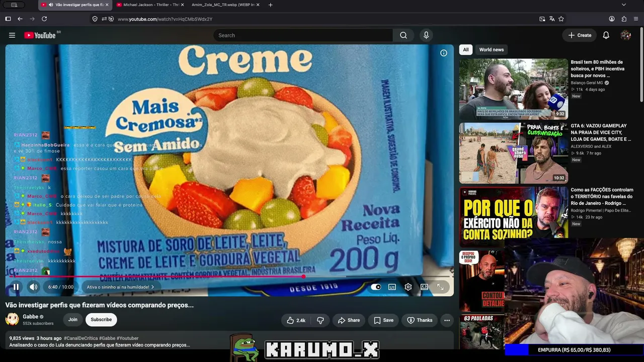Screen dimensions: 644x362
Task: Switch to theater mode
Action: click(x=424, y=287)
